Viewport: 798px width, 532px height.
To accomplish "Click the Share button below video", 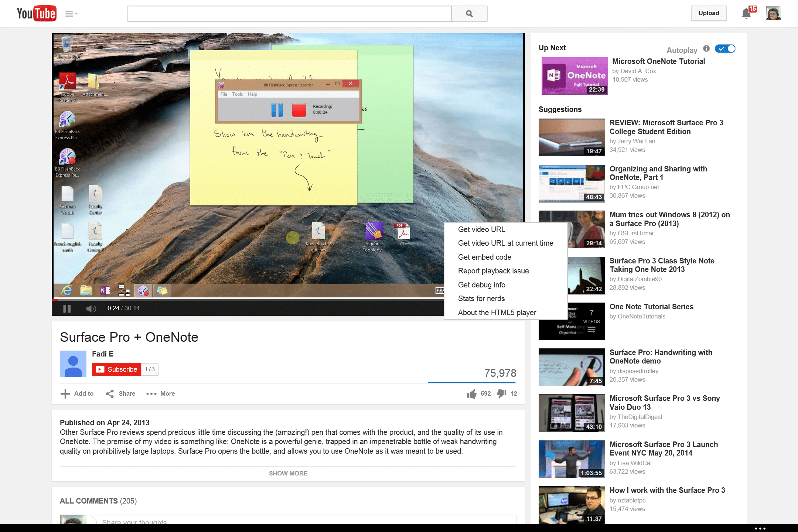I will [121, 394].
